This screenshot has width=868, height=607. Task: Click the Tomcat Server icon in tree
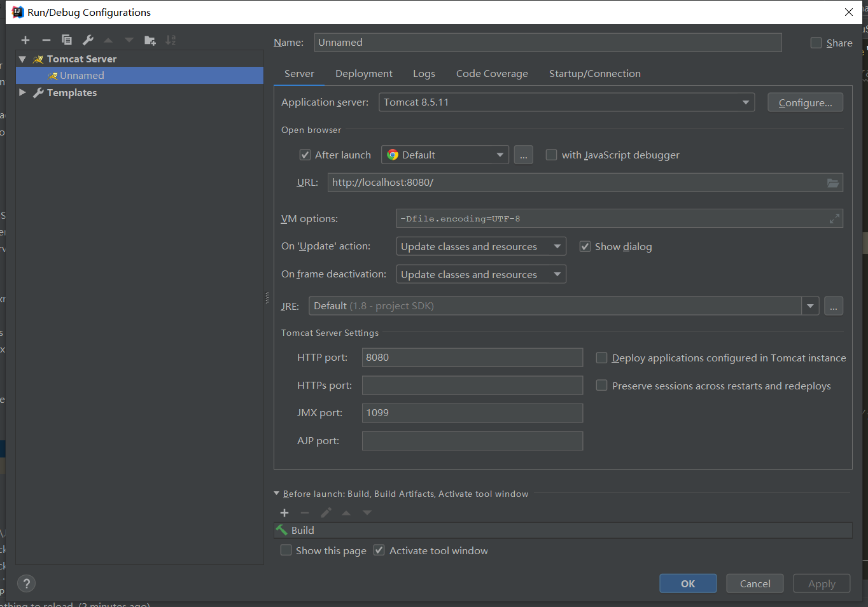pos(38,59)
